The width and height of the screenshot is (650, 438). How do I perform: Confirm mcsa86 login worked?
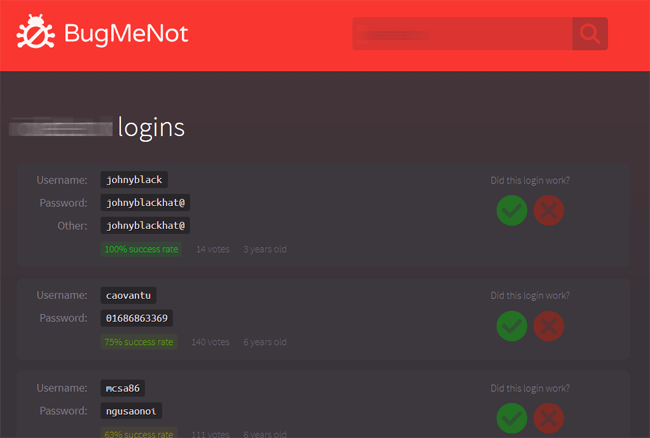[x=512, y=419]
